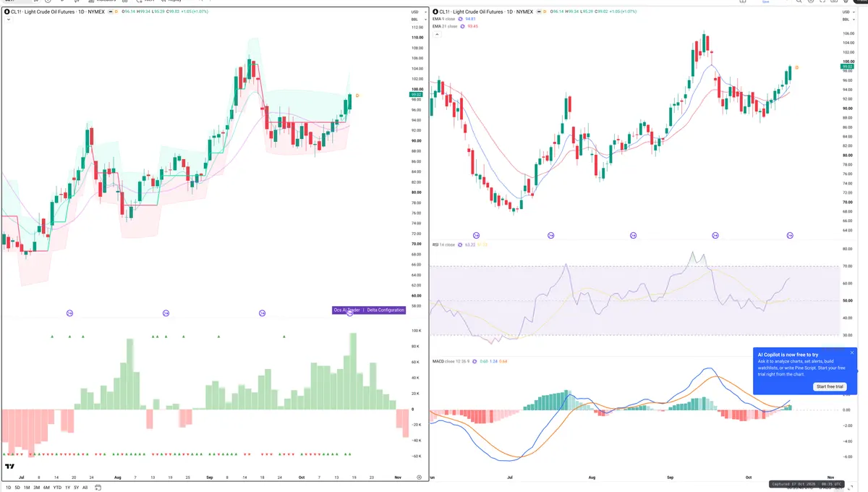Screen dimensions: 868x492
Task: Open time axis settings icon on left chart
Action: [x=419, y=478]
